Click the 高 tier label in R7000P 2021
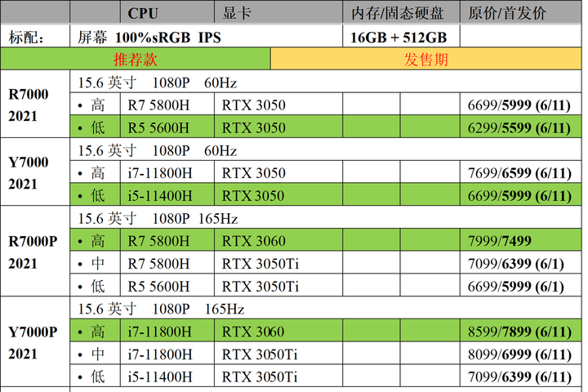This screenshot has height=392, width=588. [97, 241]
